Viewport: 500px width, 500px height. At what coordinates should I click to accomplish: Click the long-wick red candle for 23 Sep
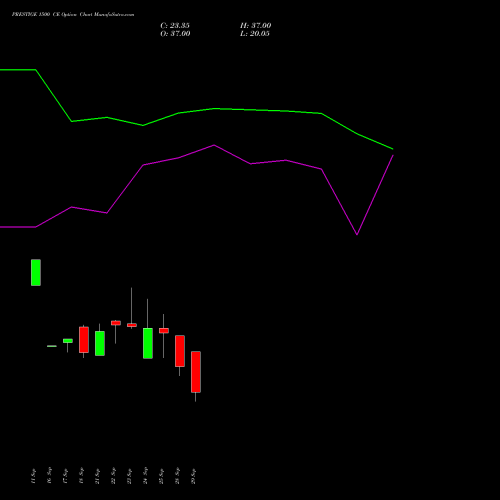click(132, 325)
